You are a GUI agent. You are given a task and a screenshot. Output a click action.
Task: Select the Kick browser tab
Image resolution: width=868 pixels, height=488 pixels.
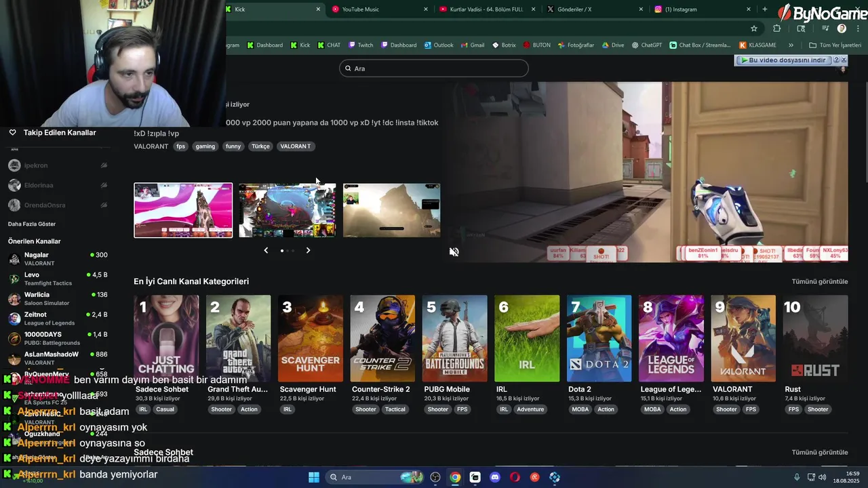(x=275, y=9)
